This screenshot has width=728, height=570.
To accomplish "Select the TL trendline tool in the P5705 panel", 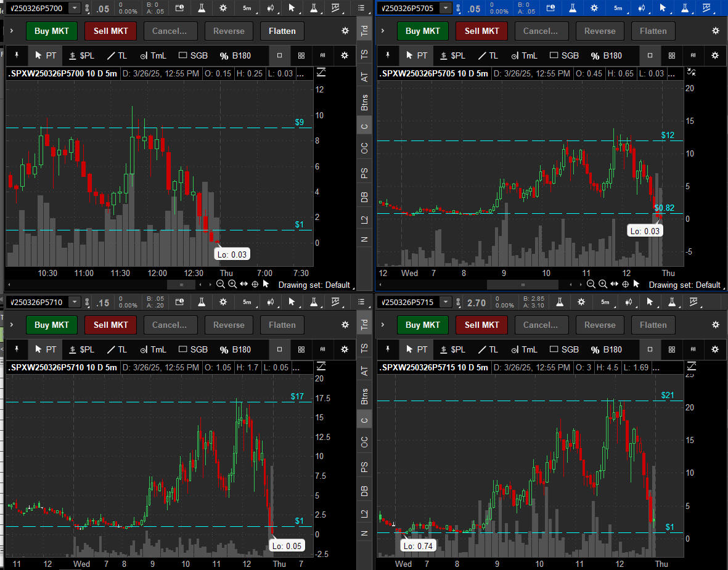I will [488, 55].
